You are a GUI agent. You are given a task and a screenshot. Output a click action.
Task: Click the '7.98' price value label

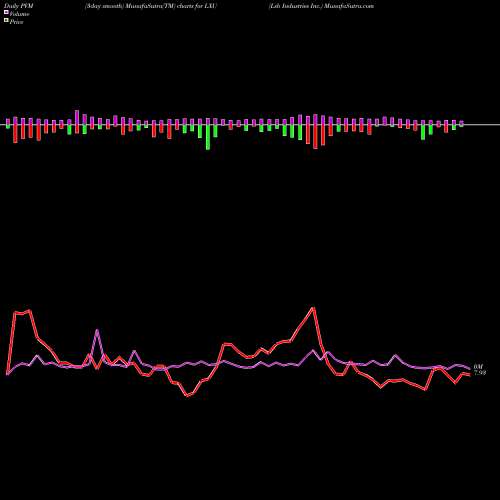click(x=480, y=373)
